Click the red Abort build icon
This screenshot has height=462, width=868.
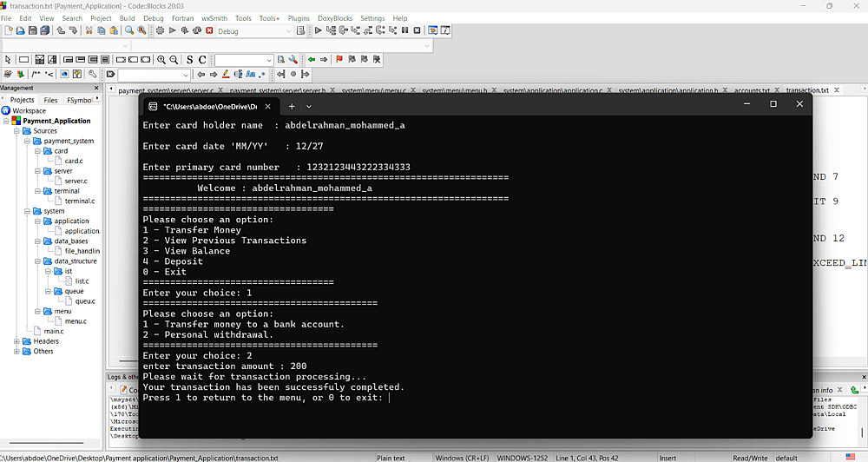209,30
